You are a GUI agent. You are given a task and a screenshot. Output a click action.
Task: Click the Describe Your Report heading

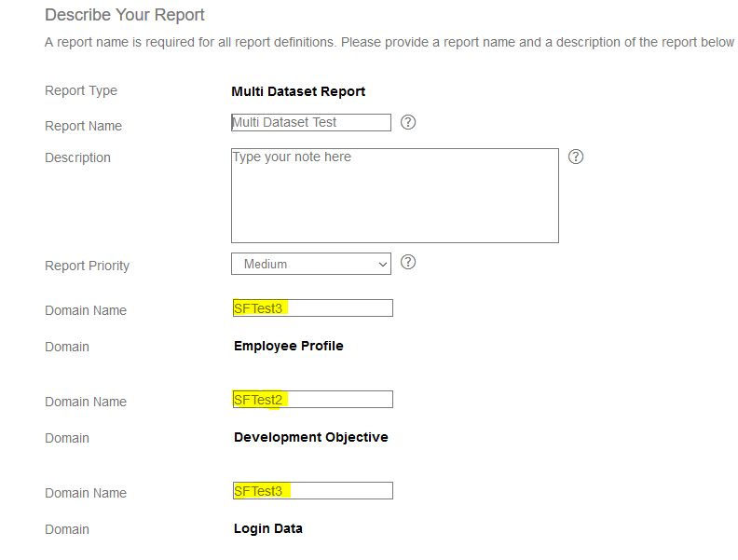coord(125,15)
